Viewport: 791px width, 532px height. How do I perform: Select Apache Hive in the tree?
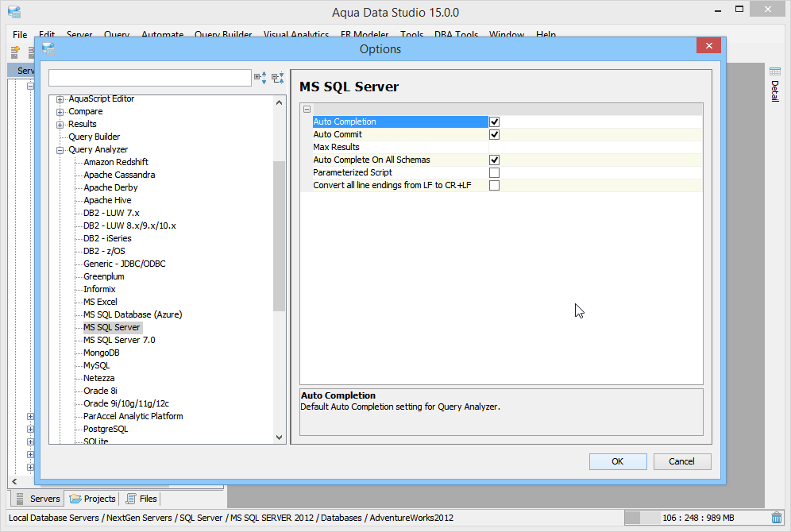click(107, 200)
